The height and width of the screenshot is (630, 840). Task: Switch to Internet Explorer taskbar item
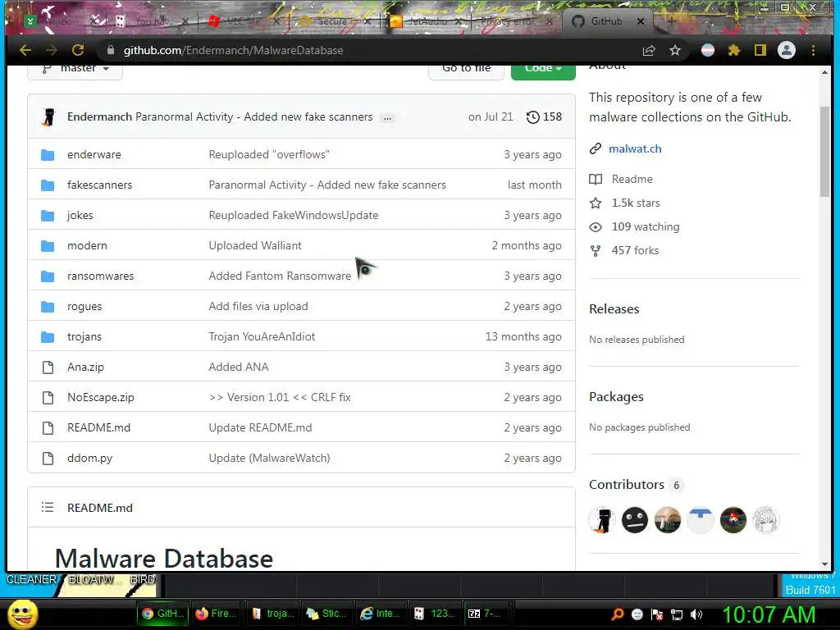coord(381,614)
